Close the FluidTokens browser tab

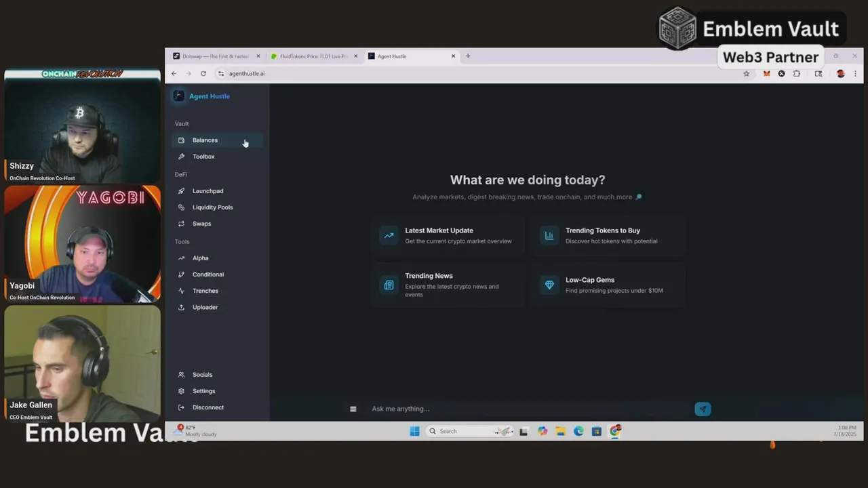click(355, 56)
